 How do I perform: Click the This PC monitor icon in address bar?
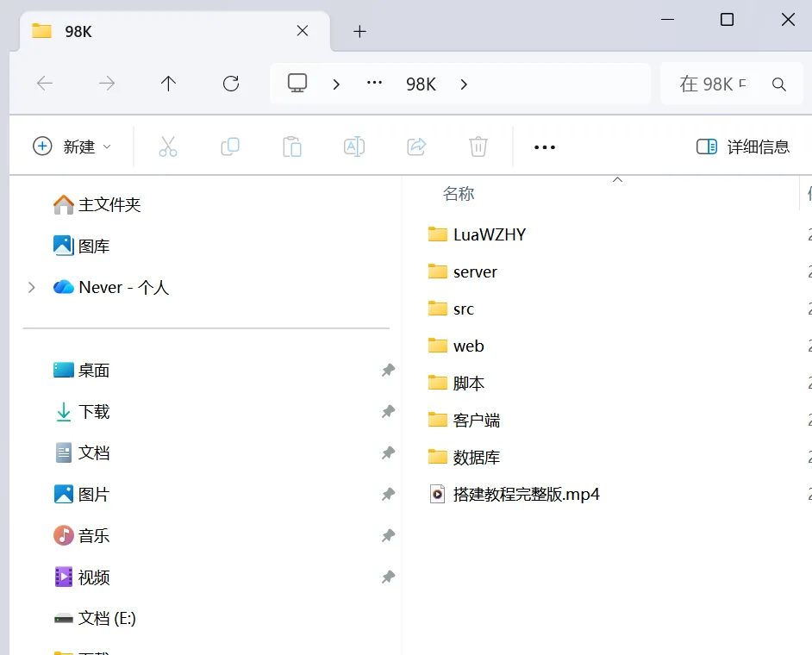tap(297, 83)
